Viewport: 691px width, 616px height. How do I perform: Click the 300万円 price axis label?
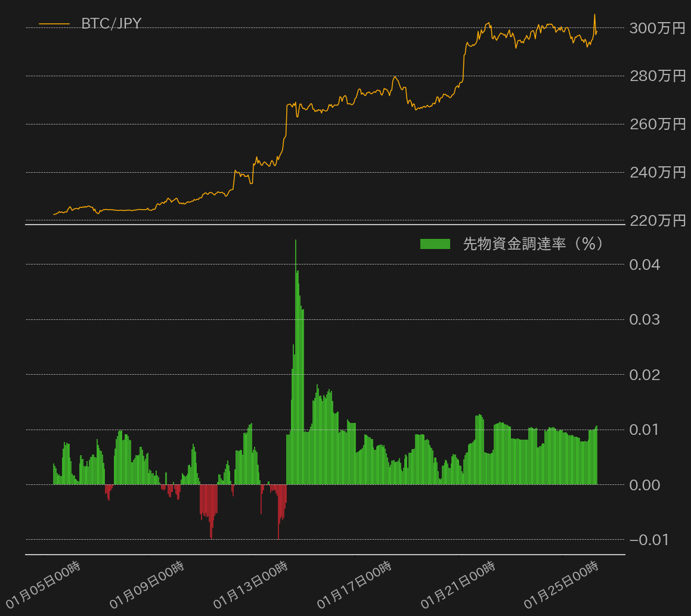[x=657, y=28]
